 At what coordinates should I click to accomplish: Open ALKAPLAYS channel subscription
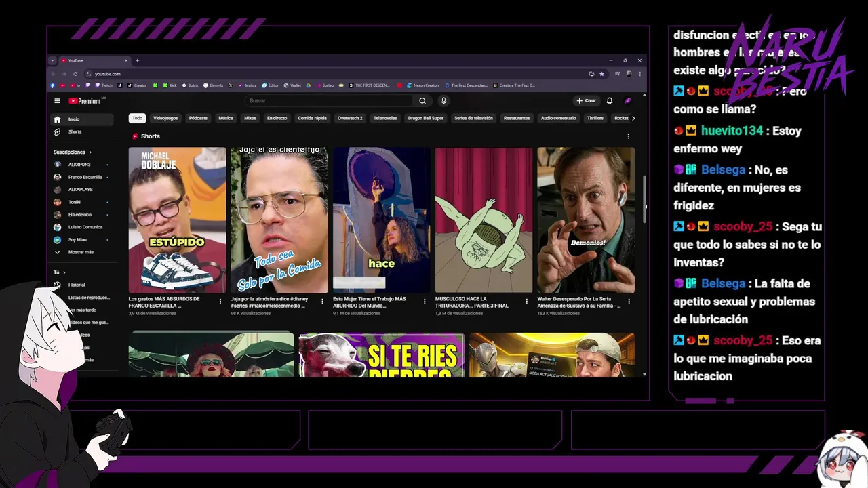82,190
